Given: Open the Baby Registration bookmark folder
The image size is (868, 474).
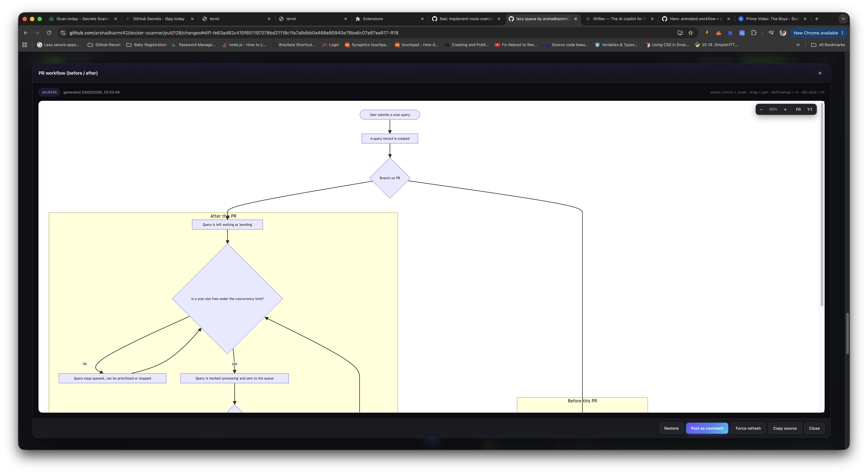Looking at the screenshot, I should 146,45.
